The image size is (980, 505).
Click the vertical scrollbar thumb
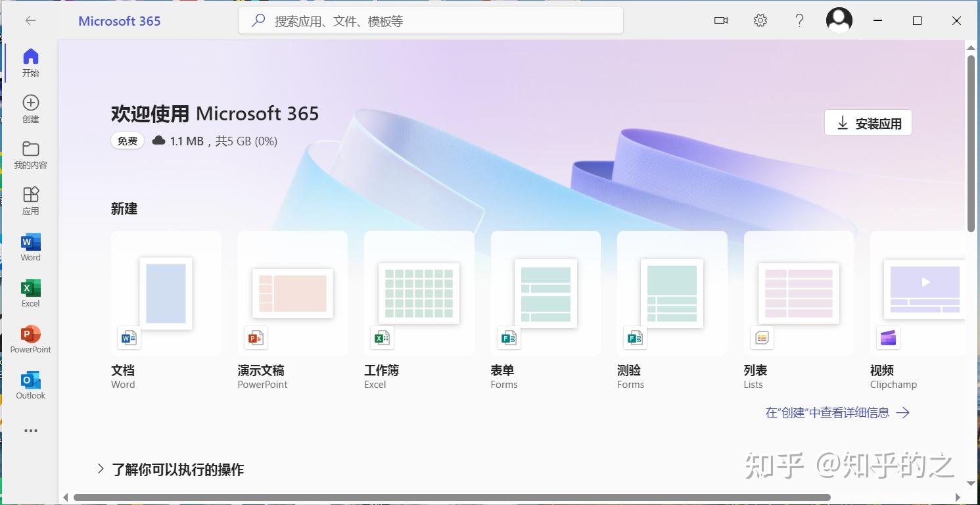(971, 143)
